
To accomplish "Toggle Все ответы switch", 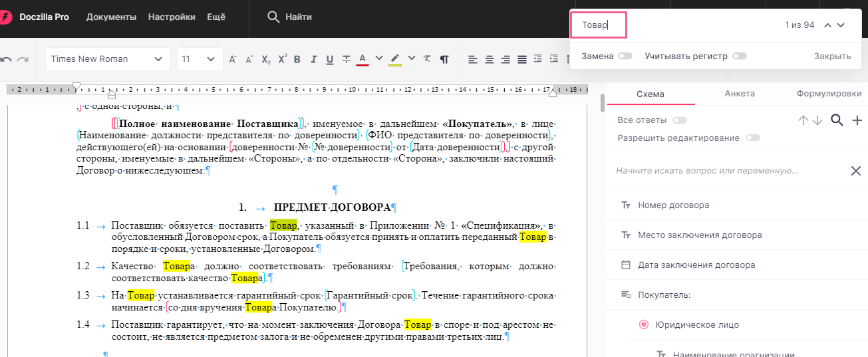I will [x=680, y=120].
